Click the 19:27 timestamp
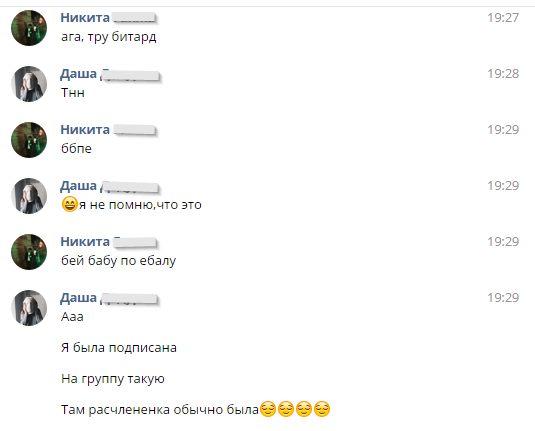 pyautogui.click(x=503, y=18)
